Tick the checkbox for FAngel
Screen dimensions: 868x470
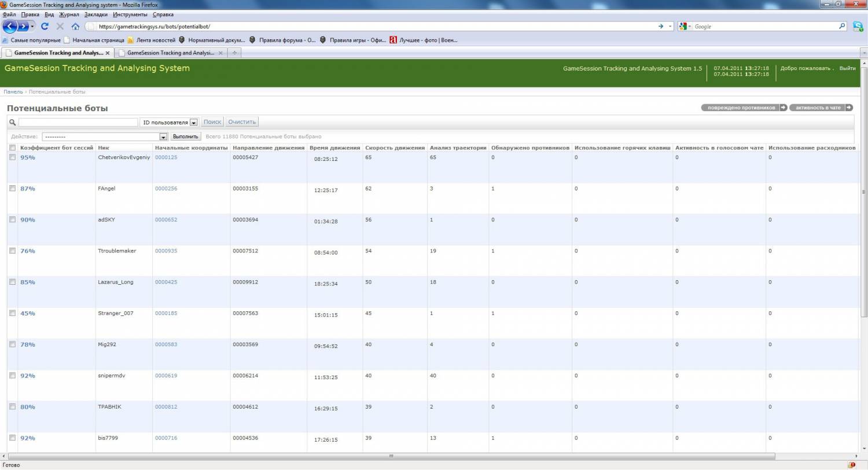coord(13,189)
